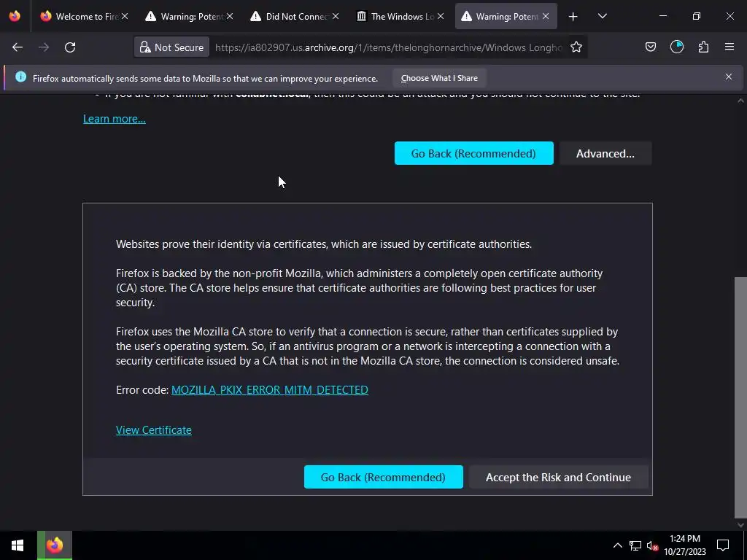Screen dimensions: 747x560
Task: Click the scrollbar down arrow
Action: [x=740, y=525]
